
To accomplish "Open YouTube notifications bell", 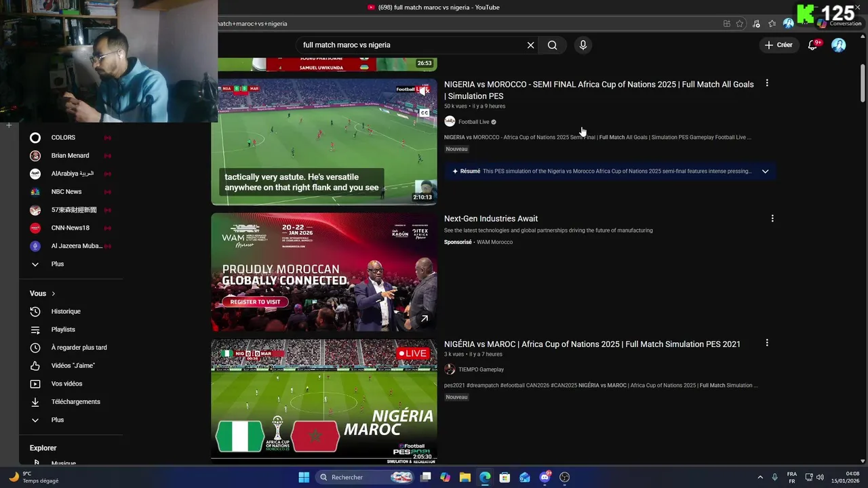I will (x=812, y=45).
